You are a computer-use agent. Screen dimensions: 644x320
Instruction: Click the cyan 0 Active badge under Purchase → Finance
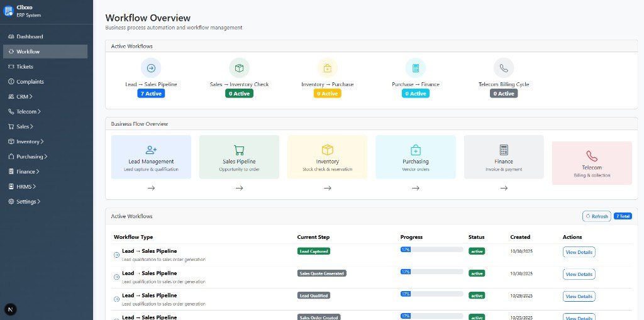[x=416, y=94]
